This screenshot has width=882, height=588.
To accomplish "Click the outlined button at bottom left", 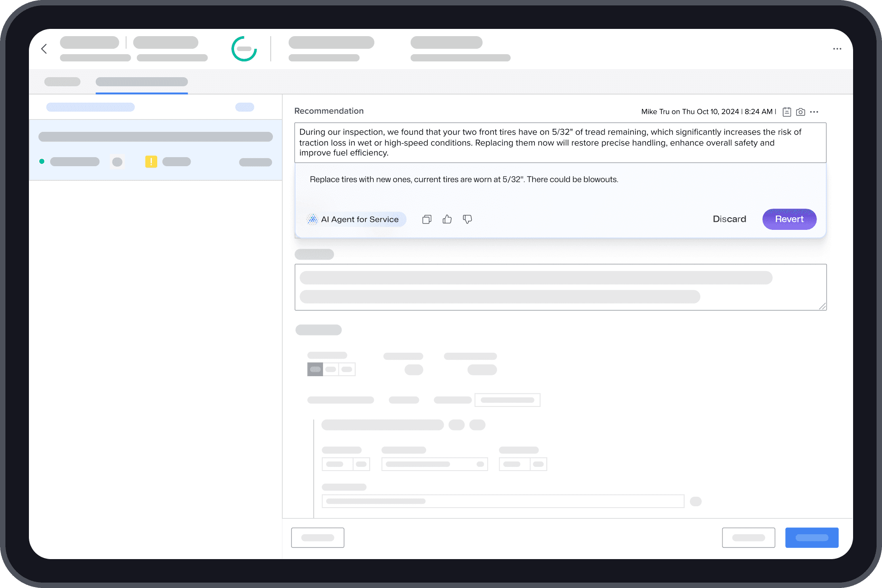I will (x=317, y=537).
